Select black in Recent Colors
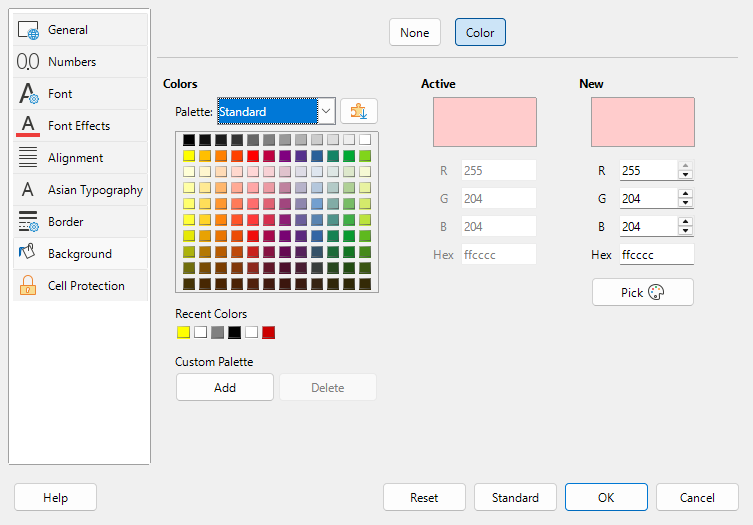 (x=234, y=332)
